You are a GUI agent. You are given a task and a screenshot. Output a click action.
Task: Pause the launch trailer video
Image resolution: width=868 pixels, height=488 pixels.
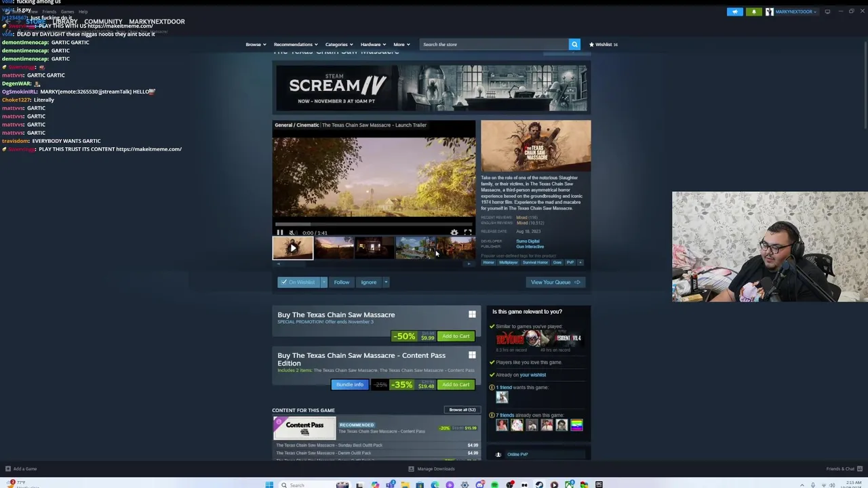[279, 232]
